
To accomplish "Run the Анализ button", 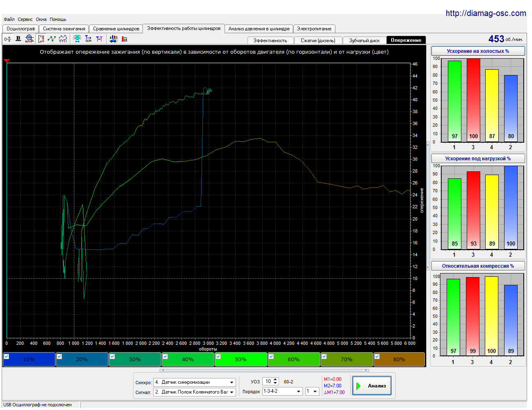I will (x=371, y=386).
